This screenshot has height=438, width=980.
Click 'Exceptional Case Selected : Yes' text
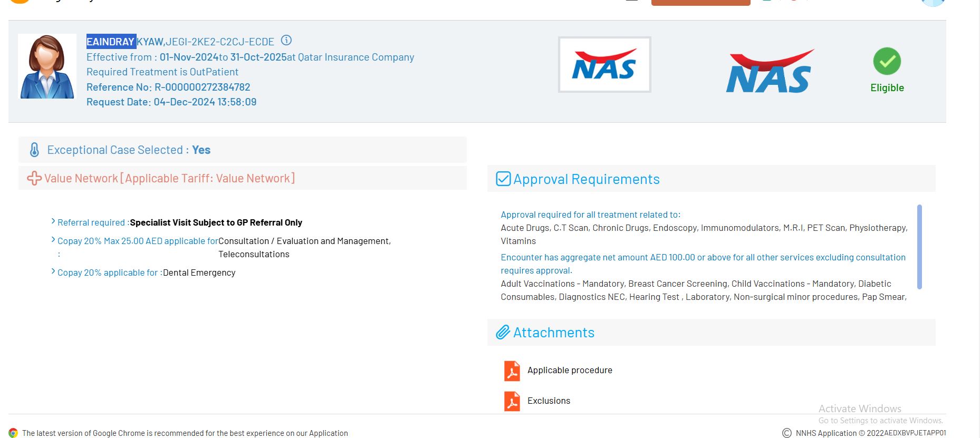click(129, 150)
